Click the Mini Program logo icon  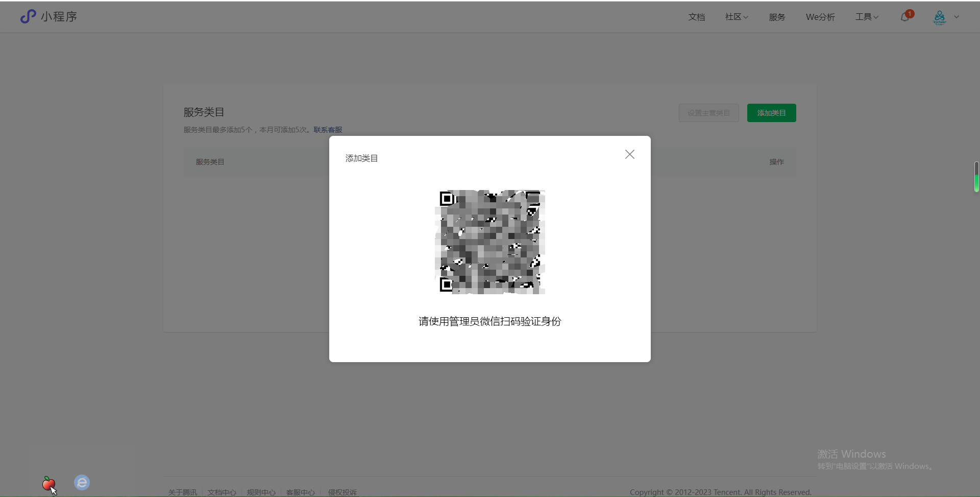[28, 16]
